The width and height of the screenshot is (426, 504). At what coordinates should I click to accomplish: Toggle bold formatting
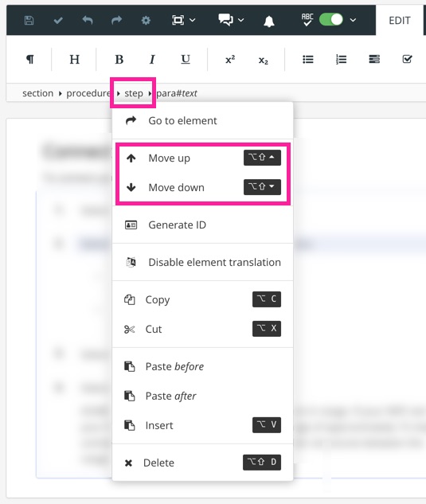(119, 60)
